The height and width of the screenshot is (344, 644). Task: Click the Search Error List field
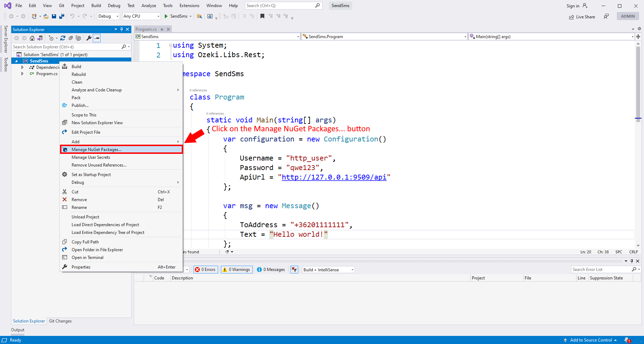(x=606, y=270)
